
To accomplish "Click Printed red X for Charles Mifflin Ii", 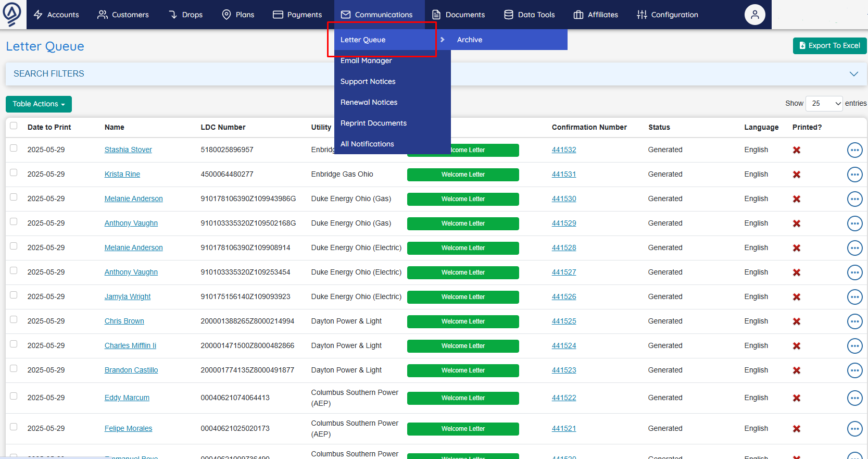I will coord(796,346).
